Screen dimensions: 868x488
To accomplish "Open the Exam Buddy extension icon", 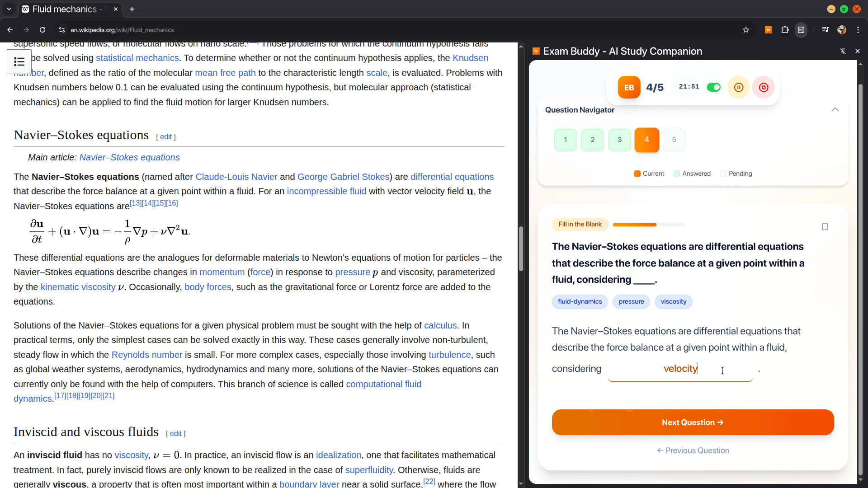I will [x=768, y=30].
